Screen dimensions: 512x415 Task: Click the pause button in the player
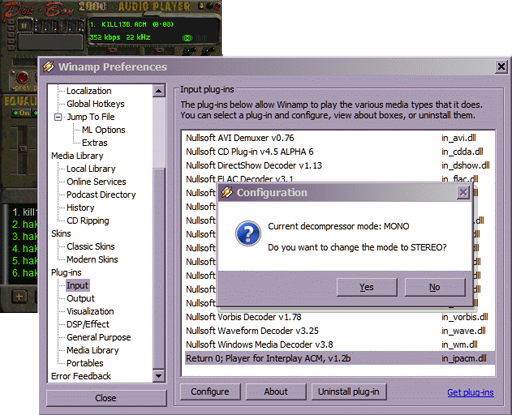click(24, 26)
